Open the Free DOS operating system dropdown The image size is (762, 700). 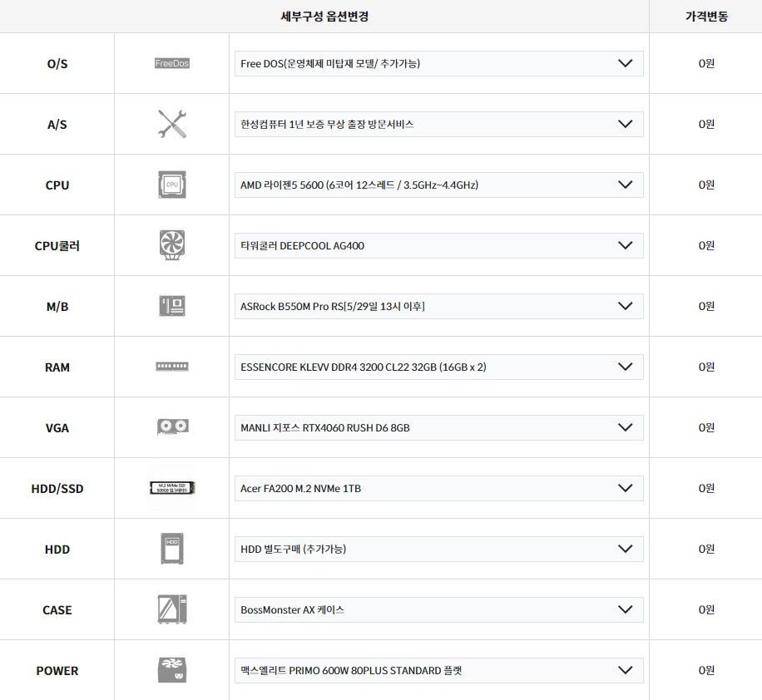[x=439, y=64]
